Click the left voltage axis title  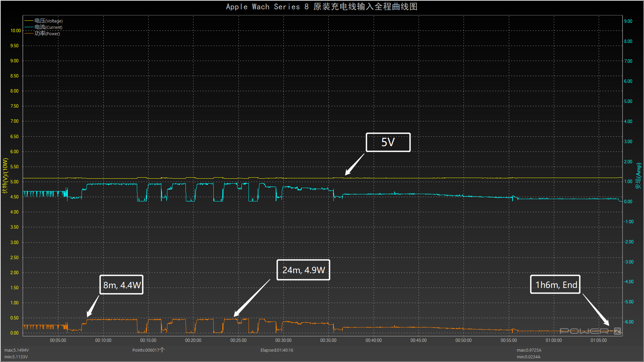coord(5,176)
